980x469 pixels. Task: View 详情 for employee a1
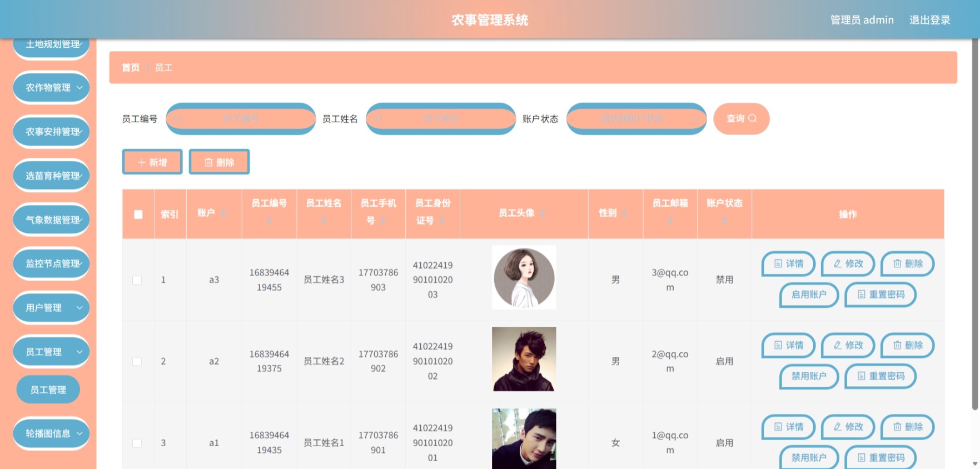(788, 427)
